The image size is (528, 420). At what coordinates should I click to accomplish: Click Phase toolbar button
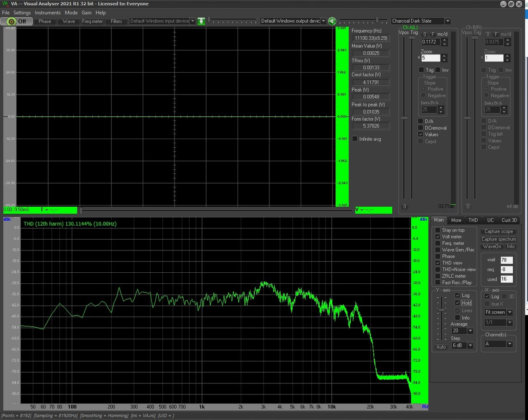pos(45,21)
